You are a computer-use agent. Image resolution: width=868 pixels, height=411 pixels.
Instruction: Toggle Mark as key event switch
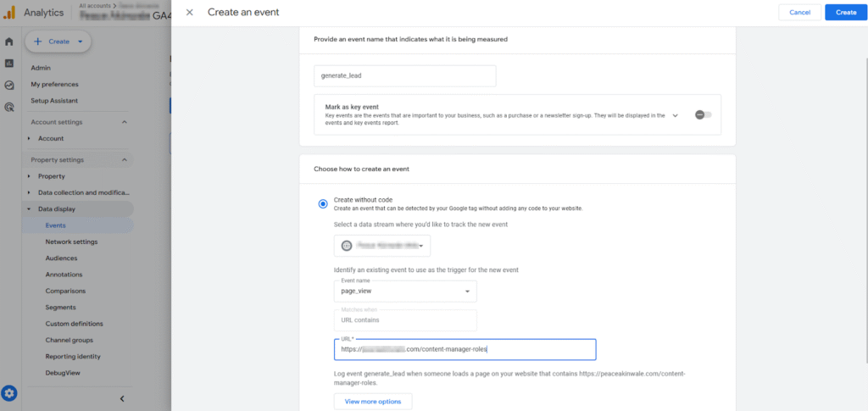(x=703, y=115)
